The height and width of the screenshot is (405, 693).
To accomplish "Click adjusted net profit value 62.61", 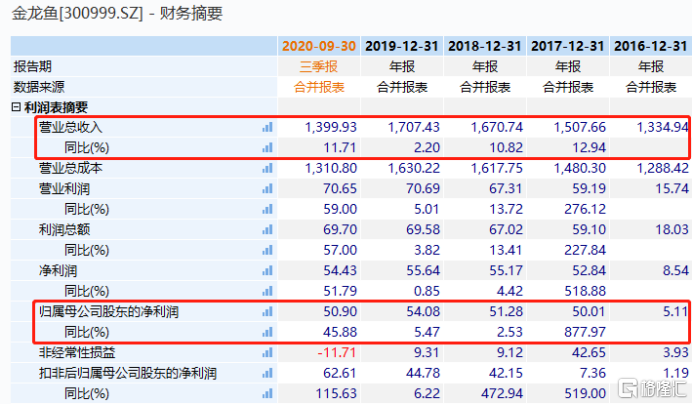I will (340, 373).
